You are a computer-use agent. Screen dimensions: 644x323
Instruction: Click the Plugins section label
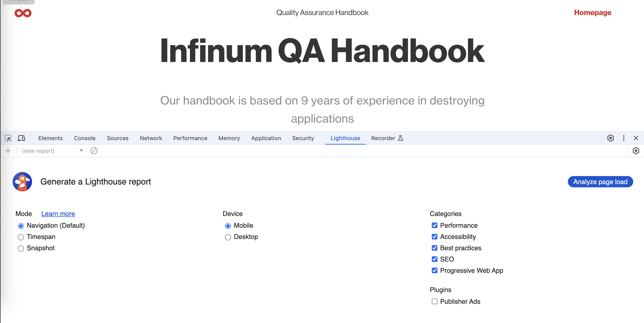[x=440, y=290]
